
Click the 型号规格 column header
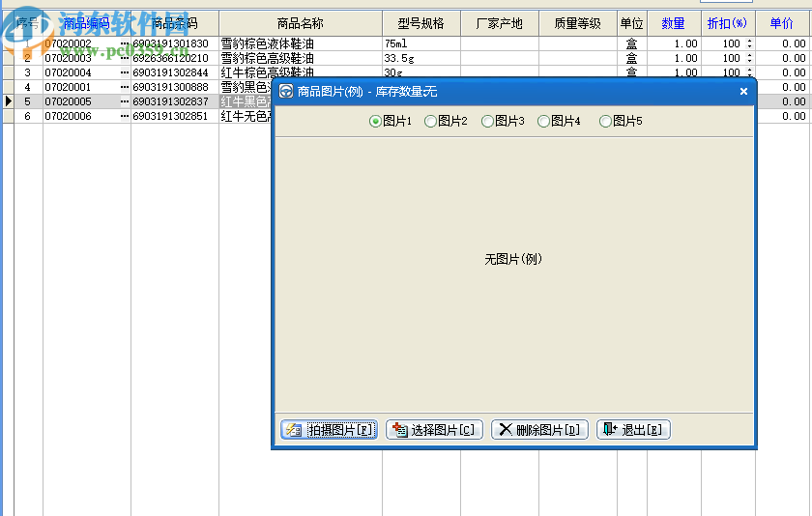coord(421,23)
